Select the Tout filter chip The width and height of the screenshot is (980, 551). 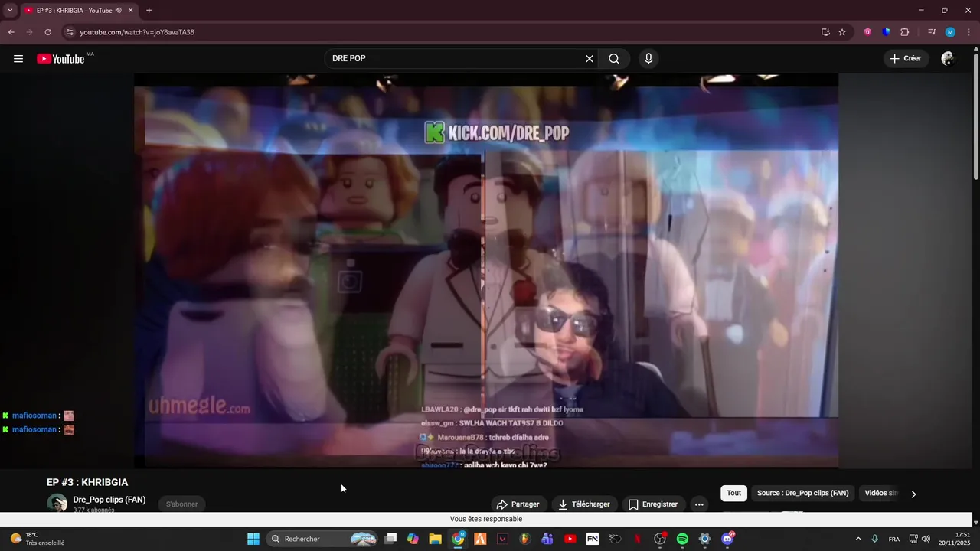tap(734, 494)
